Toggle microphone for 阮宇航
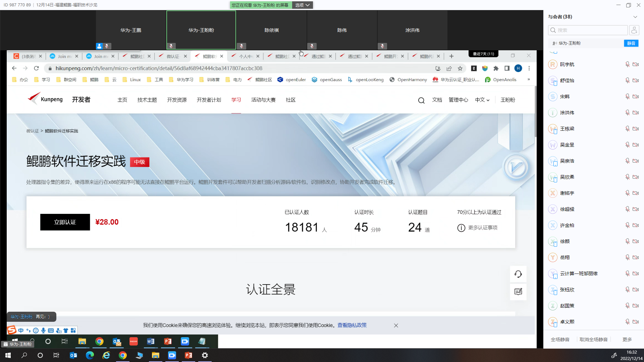 (627, 64)
